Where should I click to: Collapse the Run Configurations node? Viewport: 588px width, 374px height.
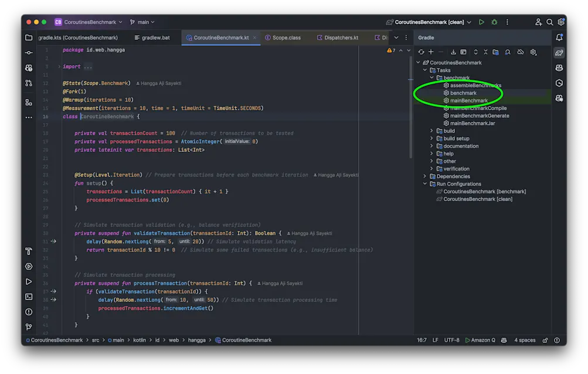425,184
